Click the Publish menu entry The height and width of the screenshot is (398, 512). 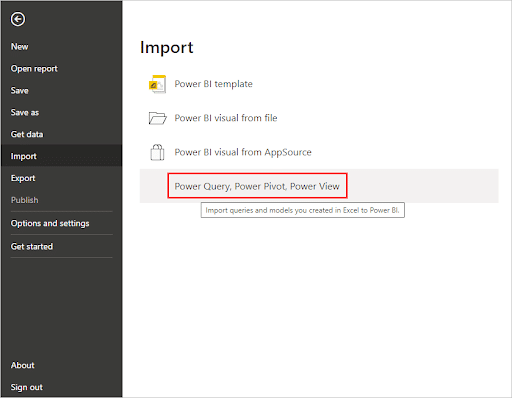pos(25,200)
